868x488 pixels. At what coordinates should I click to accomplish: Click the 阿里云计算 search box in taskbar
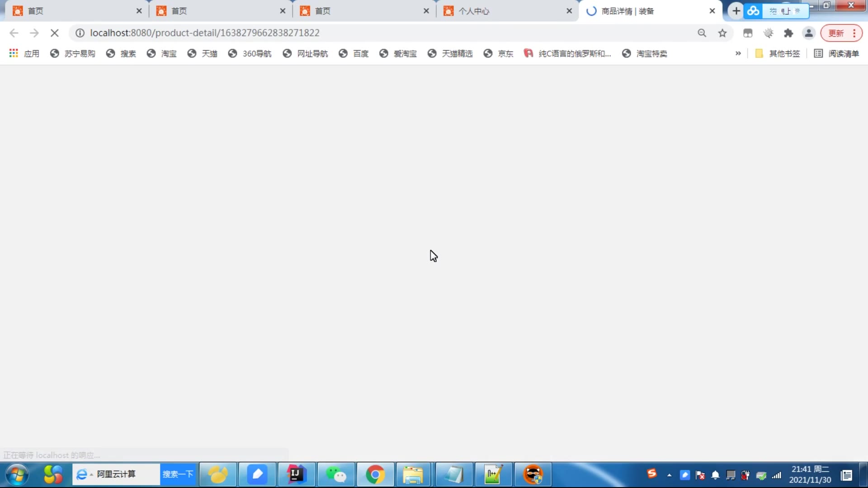click(x=116, y=474)
